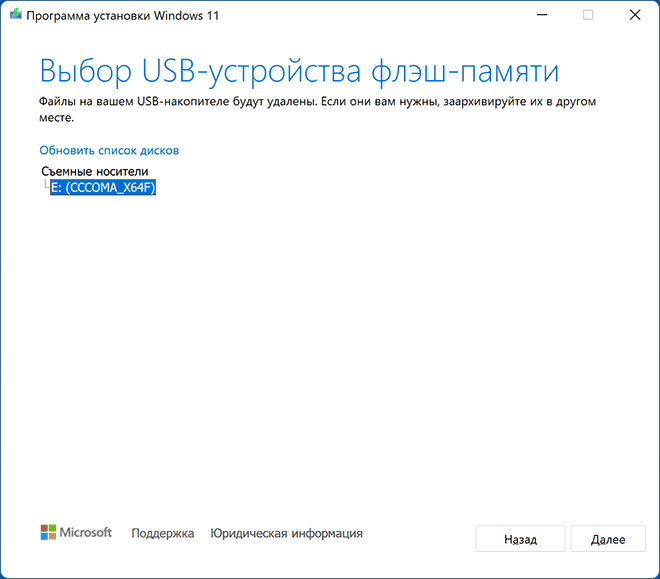Screen dimensions: 660x579
Task: Select the 'Съемные носители' tree node
Action: 94,172
